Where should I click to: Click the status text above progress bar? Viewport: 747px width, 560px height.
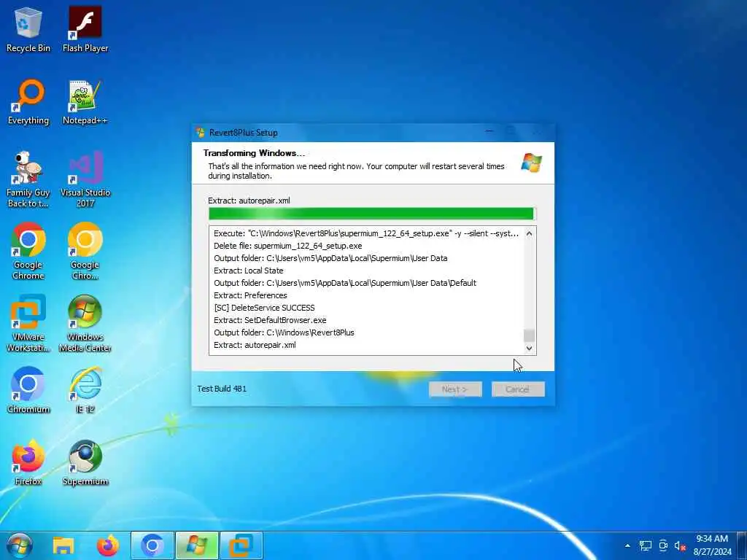point(249,201)
